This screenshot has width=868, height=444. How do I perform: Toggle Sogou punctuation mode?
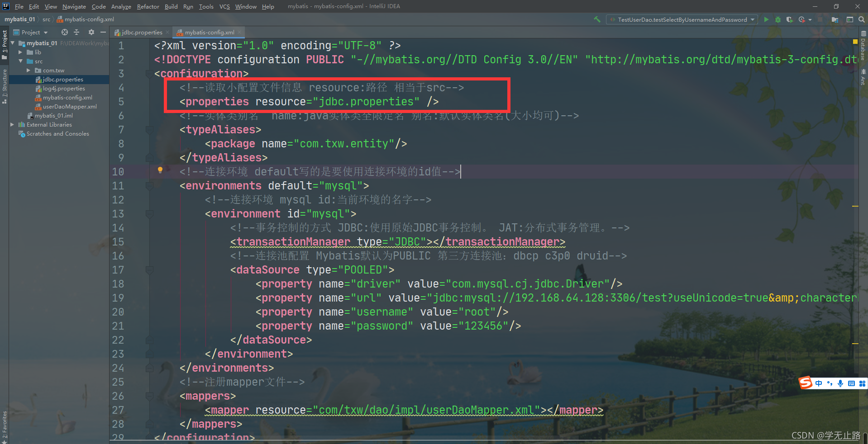click(x=830, y=383)
